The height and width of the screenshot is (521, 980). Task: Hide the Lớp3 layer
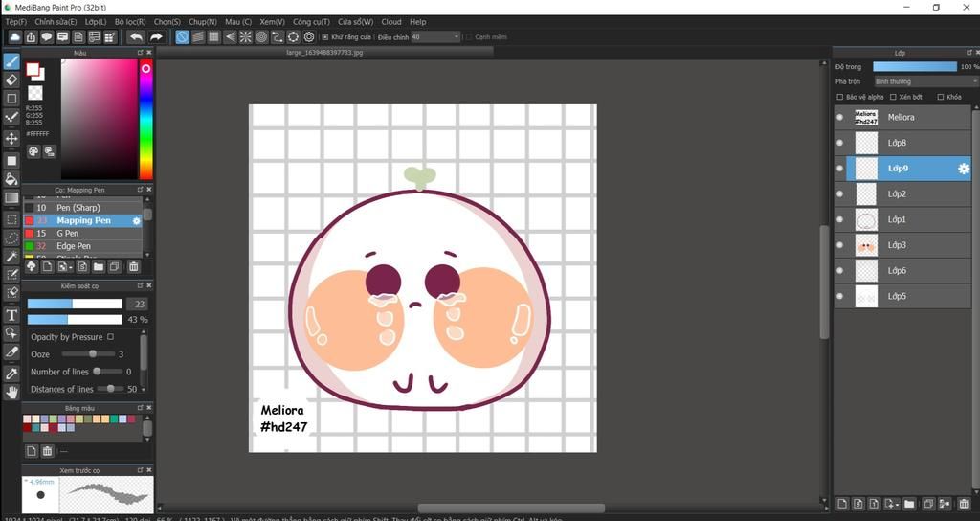(x=839, y=245)
